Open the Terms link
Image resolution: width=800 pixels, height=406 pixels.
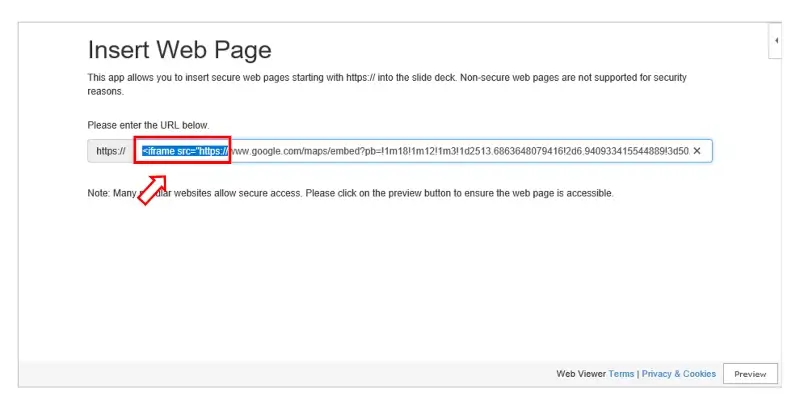(621, 374)
